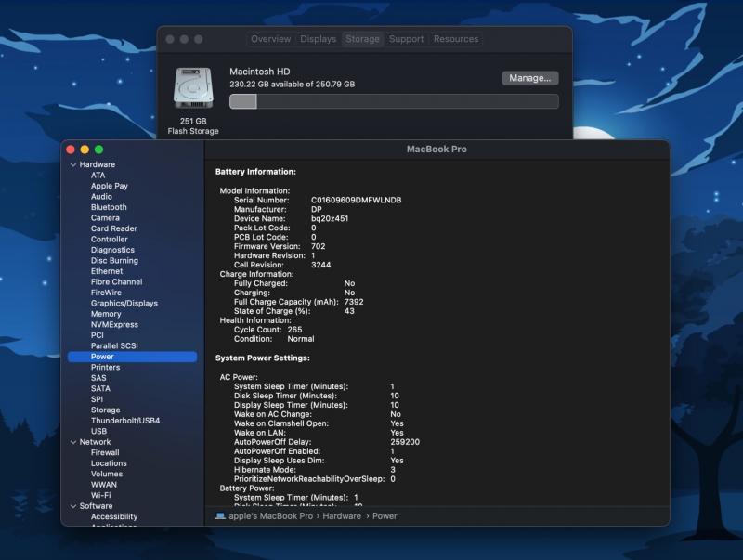Go to the Resources tab
The height and width of the screenshot is (560, 743).
456,39
